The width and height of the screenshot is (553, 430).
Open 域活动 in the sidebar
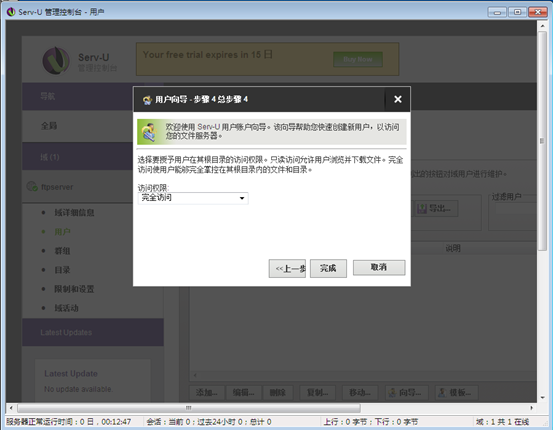click(x=66, y=308)
